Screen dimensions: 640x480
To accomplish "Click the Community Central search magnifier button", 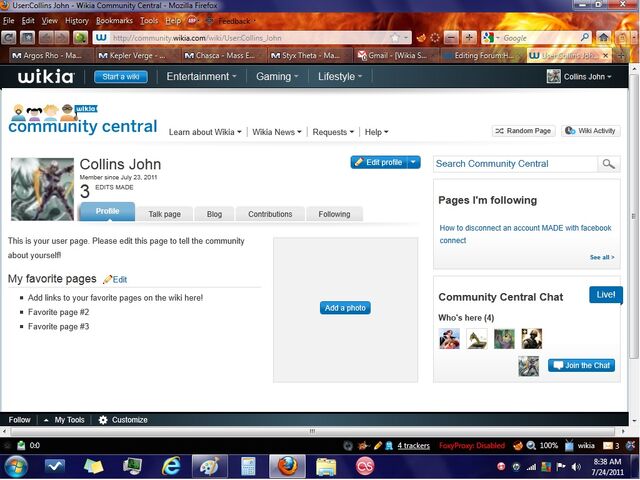I will coord(609,164).
